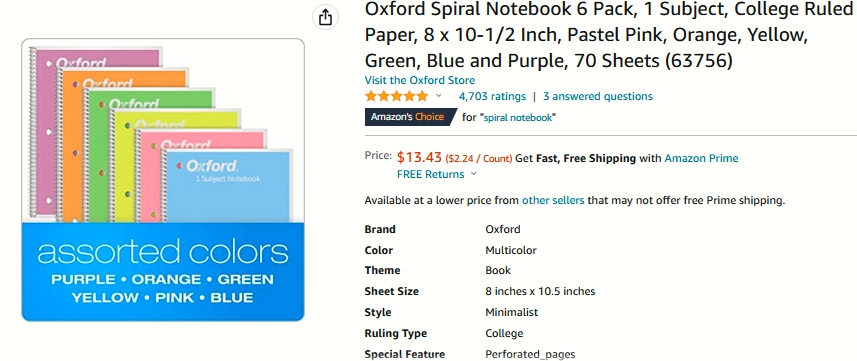Expand the FREE Returns chevron
857x361 pixels.
point(473,174)
